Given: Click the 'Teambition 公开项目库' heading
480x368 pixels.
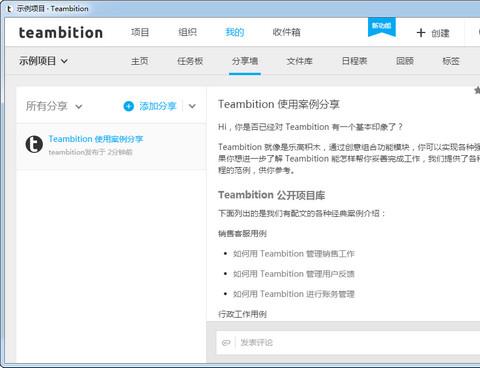Looking at the screenshot, I should pyautogui.click(x=271, y=195).
